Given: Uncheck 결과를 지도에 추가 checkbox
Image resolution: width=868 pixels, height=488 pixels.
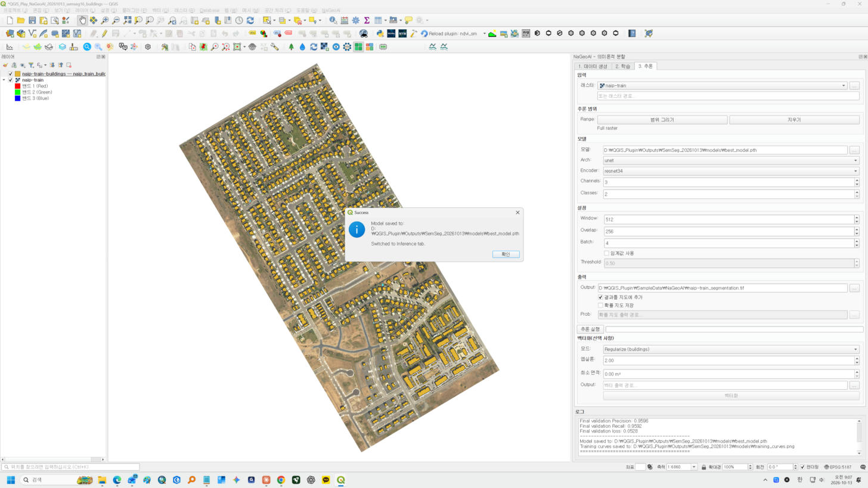Looking at the screenshot, I should (x=600, y=297).
